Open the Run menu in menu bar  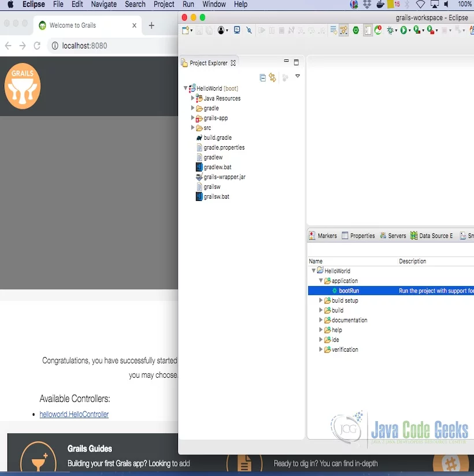pyautogui.click(x=188, y=4)
